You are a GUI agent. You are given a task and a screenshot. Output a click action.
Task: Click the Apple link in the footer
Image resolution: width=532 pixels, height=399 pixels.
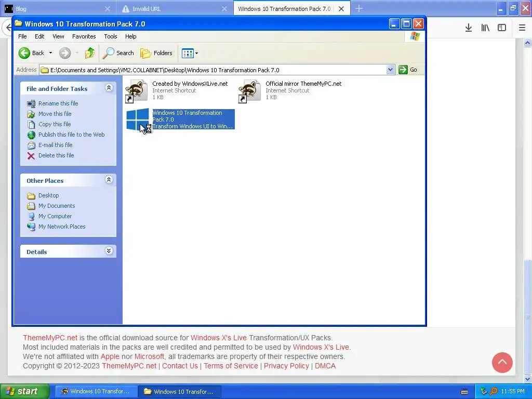110,356
